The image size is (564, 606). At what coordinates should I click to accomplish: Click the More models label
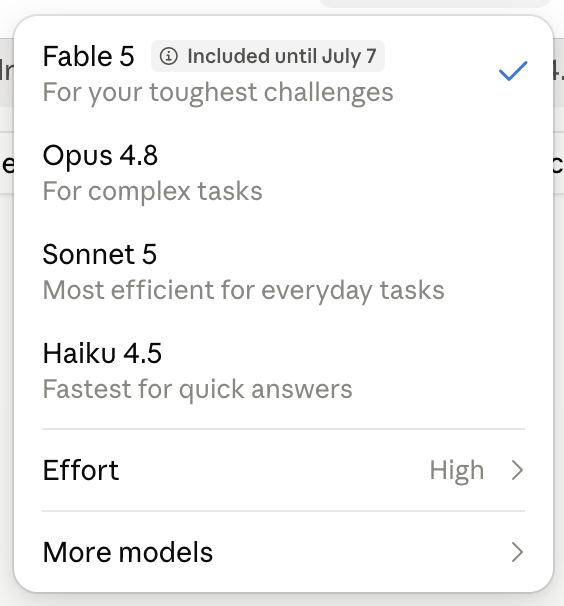[128, 552]
